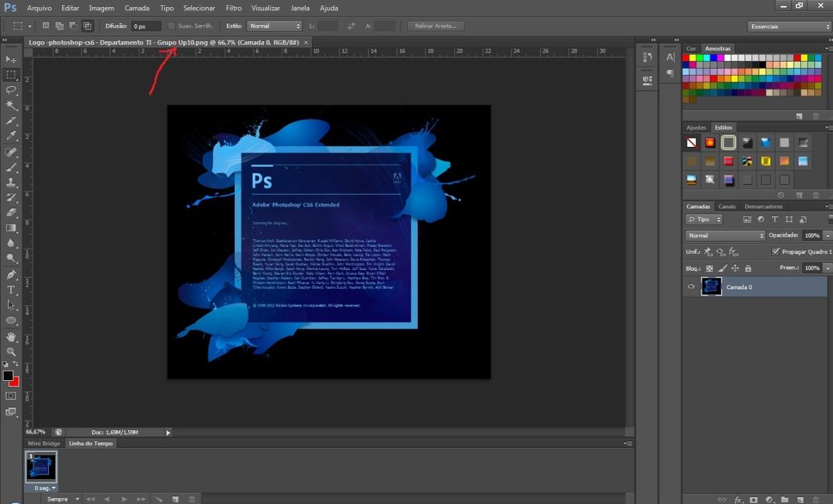Viewport: 833px width, 504px height.
Task: Switch to the Canais tab
Action: [x=726, y=206]
